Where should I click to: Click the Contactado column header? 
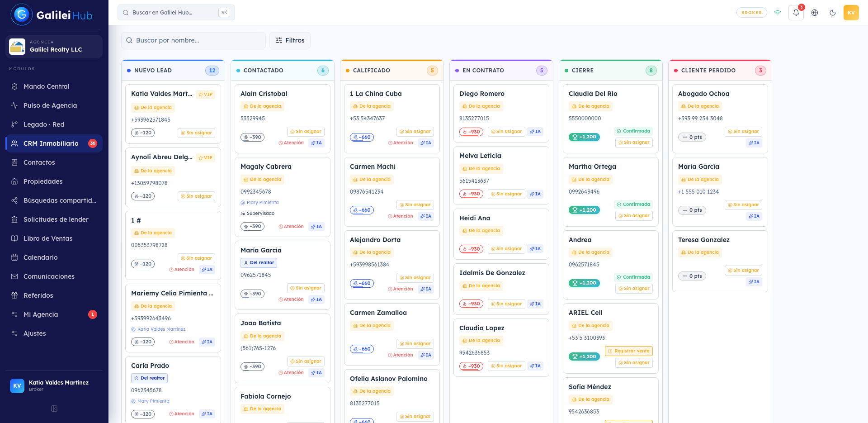pyautogui.click(x=283, y=71)
